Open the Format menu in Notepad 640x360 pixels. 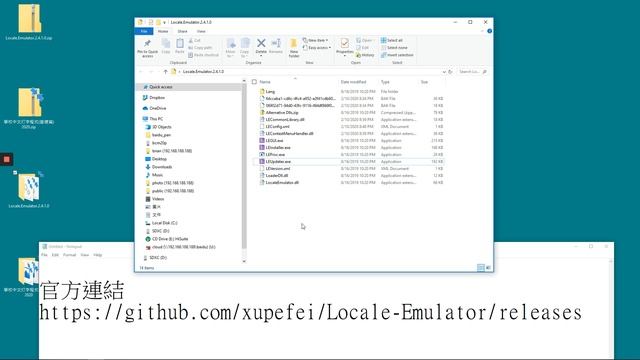[69, 255]
